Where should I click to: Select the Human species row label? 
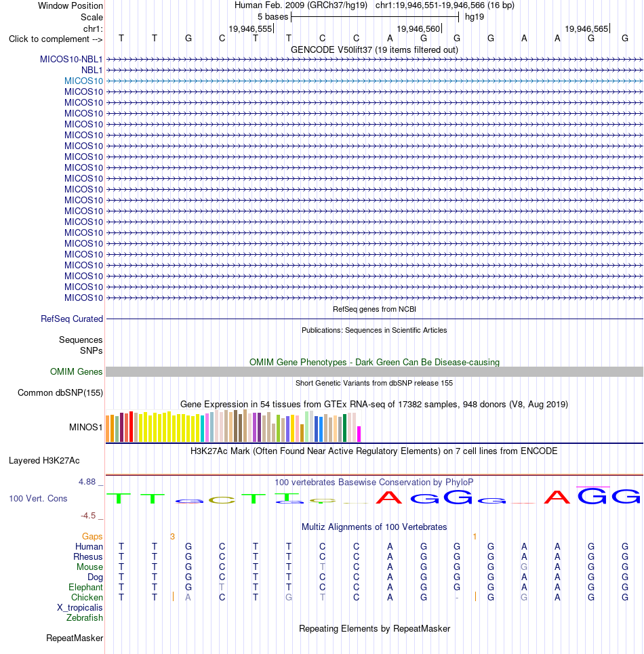pos(89,546)
